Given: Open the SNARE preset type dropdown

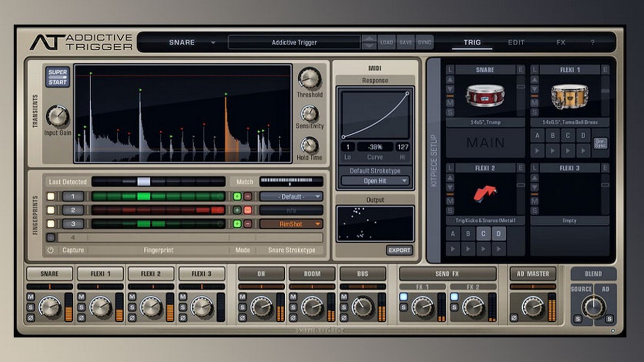Looking at the screenshot, I should [x=213, y=43].
